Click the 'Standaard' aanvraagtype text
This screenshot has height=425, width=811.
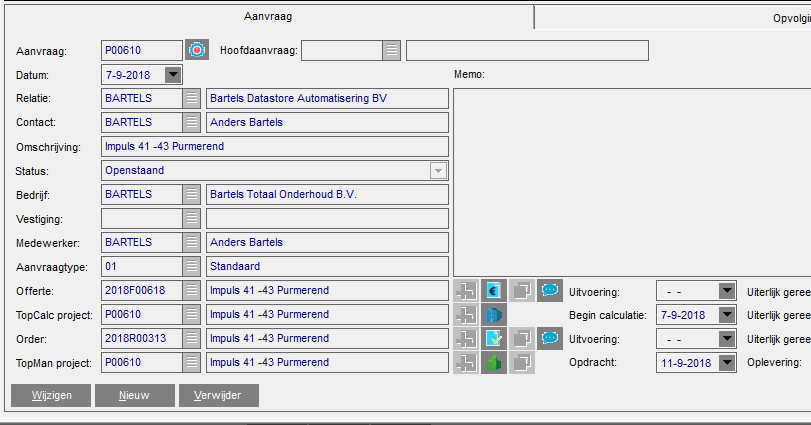point(235,266)
